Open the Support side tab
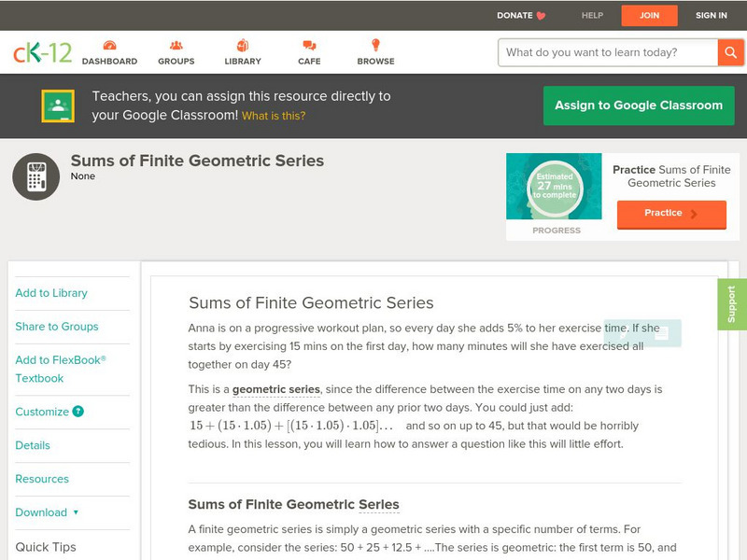Image resolution: width=747 pixels, height=560 pixels. click(x=732, y=304)
